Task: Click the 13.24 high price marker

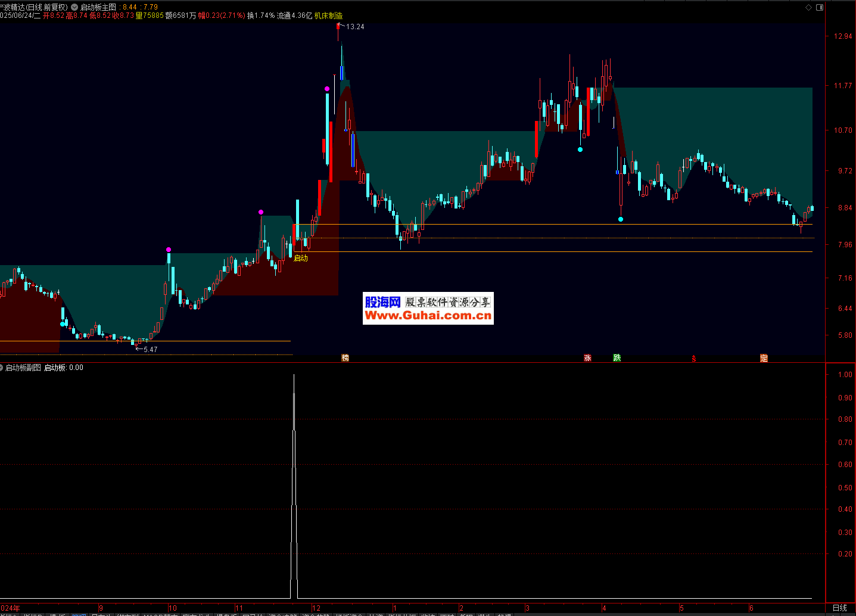Action: (354, 27)
